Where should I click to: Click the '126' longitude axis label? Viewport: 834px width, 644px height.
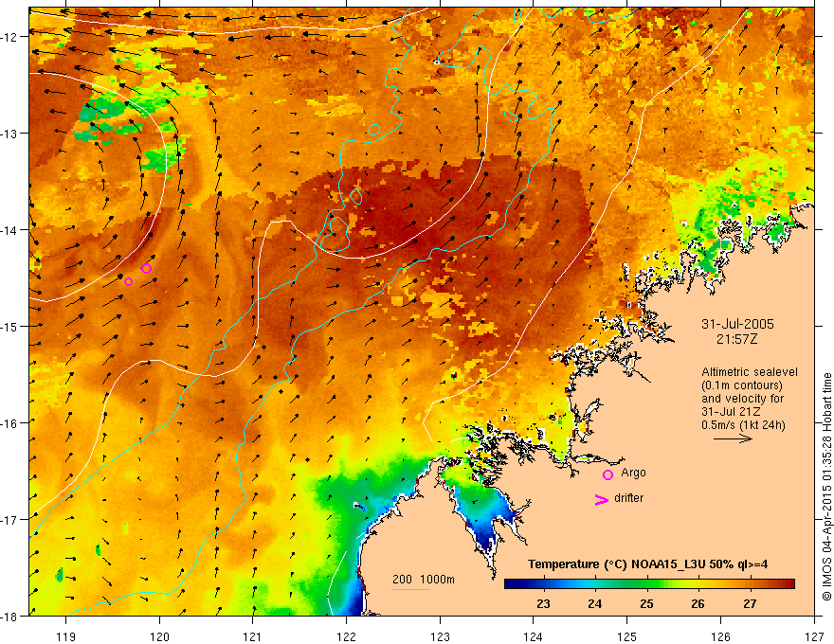[x=720, y=636]
